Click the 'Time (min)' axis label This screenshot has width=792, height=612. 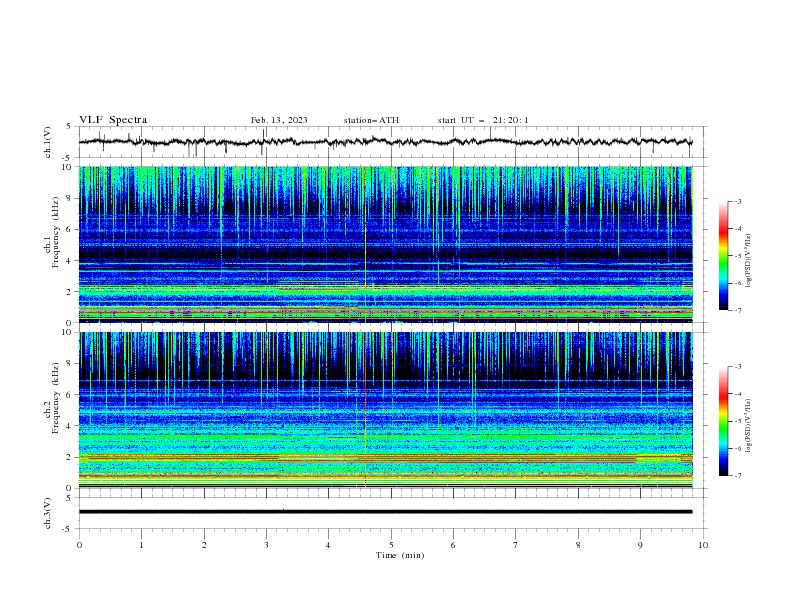(x=400, y=555)
